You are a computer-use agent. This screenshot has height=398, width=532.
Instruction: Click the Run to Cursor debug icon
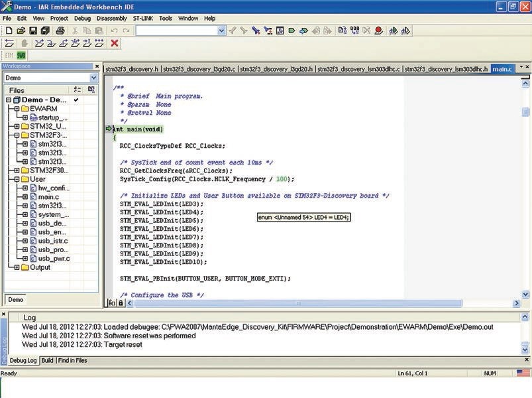(x=87, y=43)
